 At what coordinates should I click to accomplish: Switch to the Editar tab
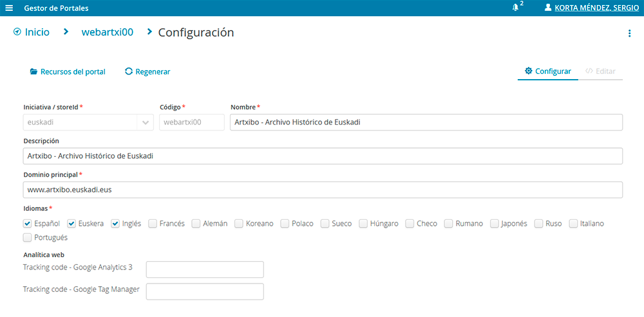(600, 71)
